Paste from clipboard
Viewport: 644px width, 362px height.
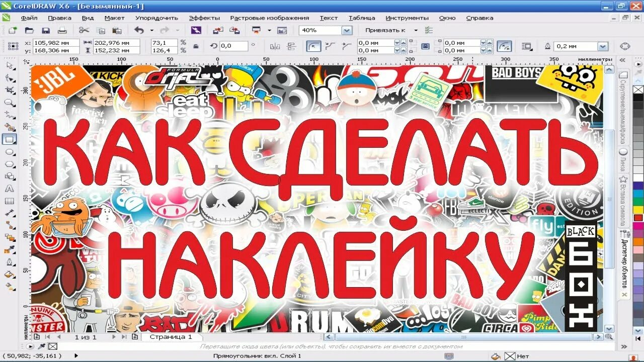coord(117,30)
